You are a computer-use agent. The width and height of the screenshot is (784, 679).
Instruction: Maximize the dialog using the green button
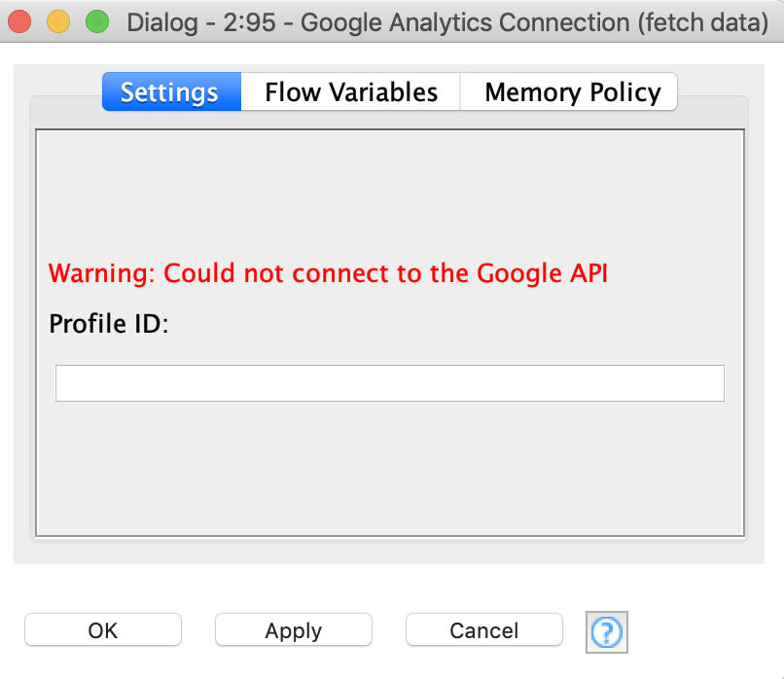96,21
